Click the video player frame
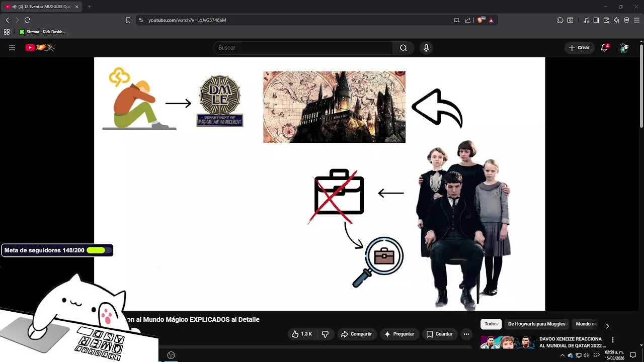 [x=319, y=184]
